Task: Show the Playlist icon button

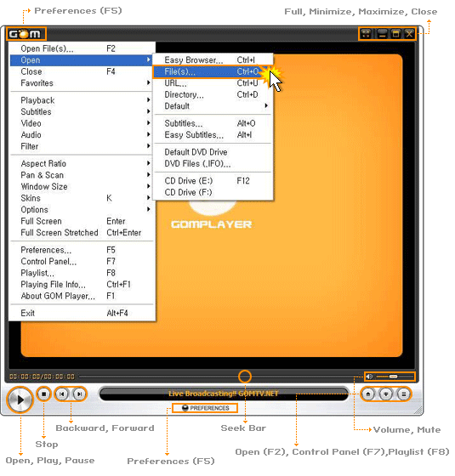Action: 404,394
